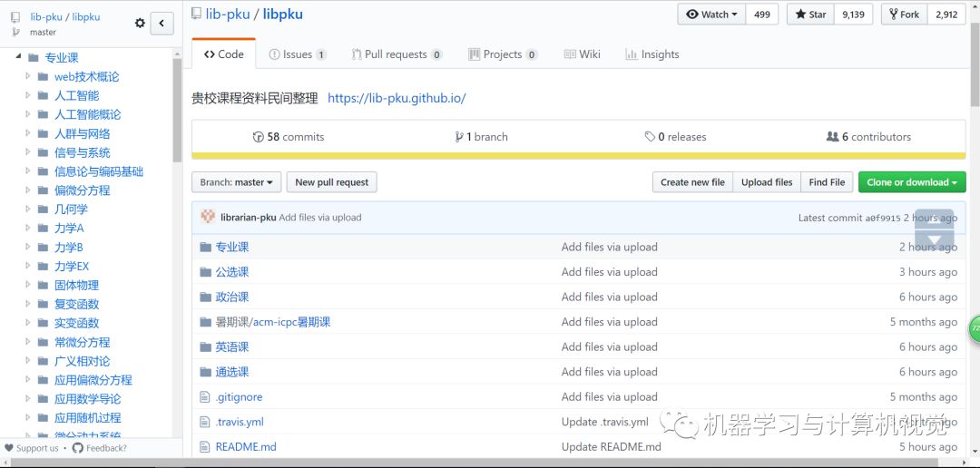Select 应用数学导论 in the sidebar tree

(87, 399)
